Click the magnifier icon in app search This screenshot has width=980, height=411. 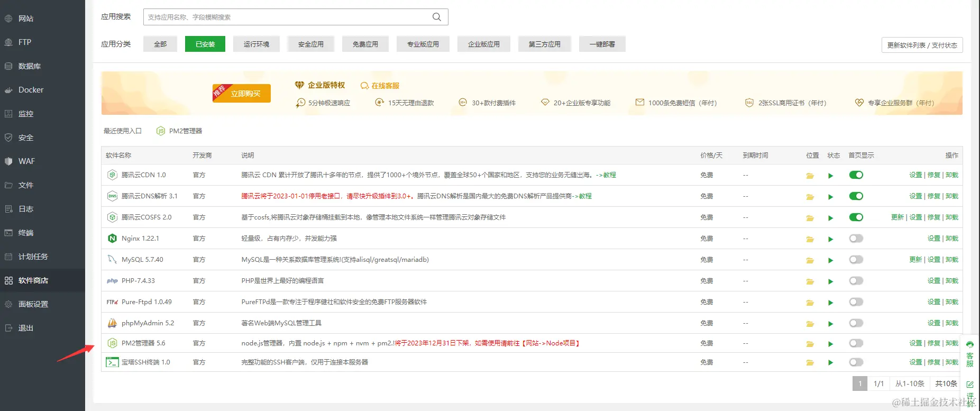[436, 17]
